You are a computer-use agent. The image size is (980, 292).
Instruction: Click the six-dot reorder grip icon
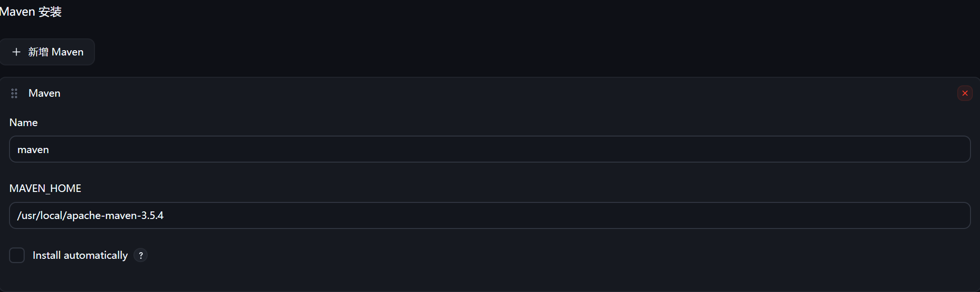[x=14, y=93]
